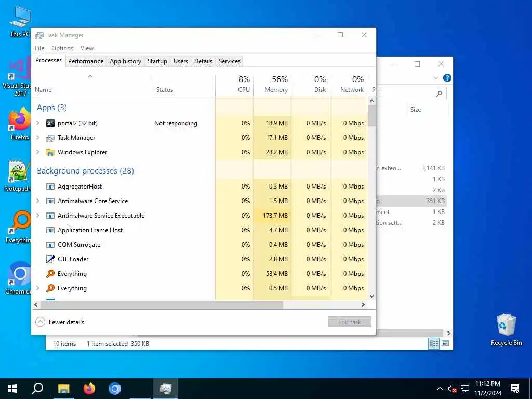
Task: Expand the portal2 (32 bit) process row
Action: pyautogui.click(x=38, y=123)
